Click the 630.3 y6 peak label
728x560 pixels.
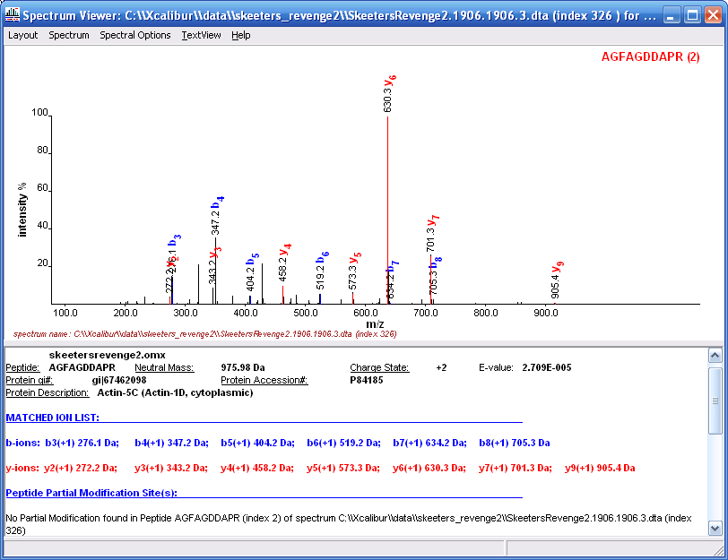pyautogui.click(x=389, y=94)
